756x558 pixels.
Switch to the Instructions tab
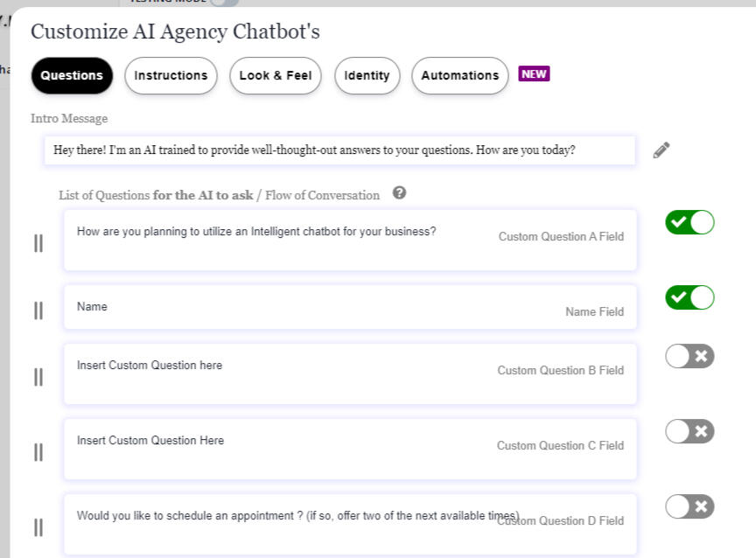click(171, 75)
